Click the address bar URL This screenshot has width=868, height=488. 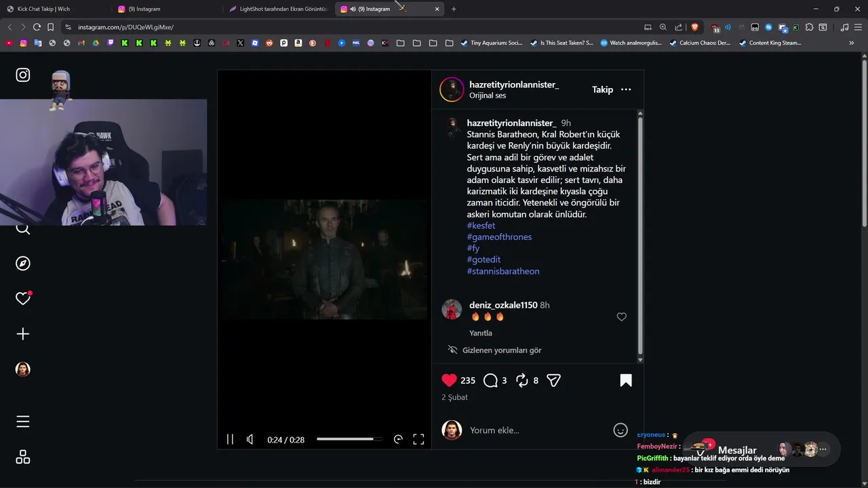coord(125,27)
